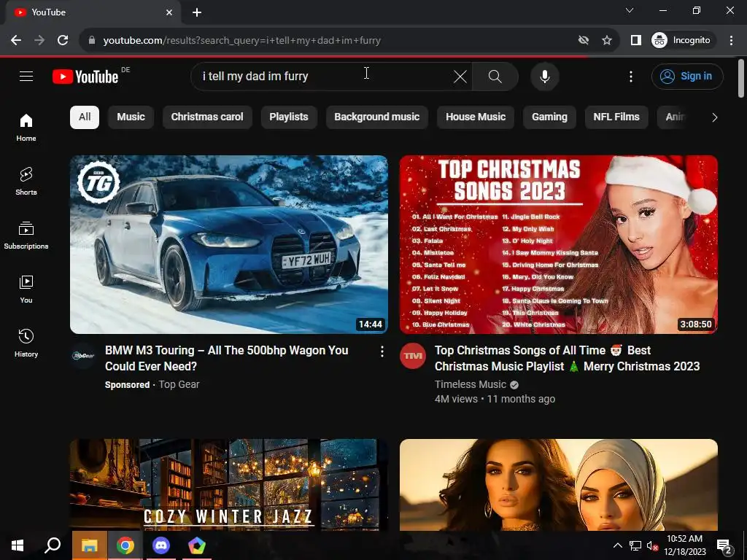The height and width of the screenshot is (560, 747).
Task: Click the BMW M3 Touring video title
Action: pyautogui.click(x=227, y=358)
